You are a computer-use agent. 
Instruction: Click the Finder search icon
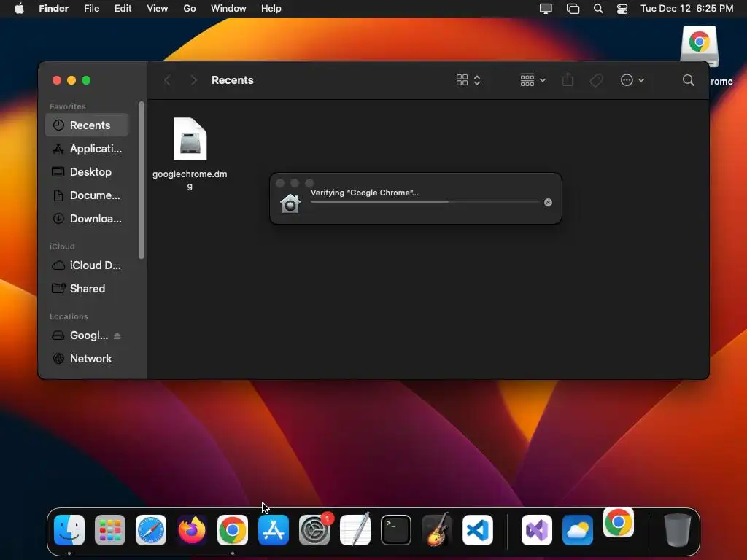pyautogui.click(x=688, y=80)
